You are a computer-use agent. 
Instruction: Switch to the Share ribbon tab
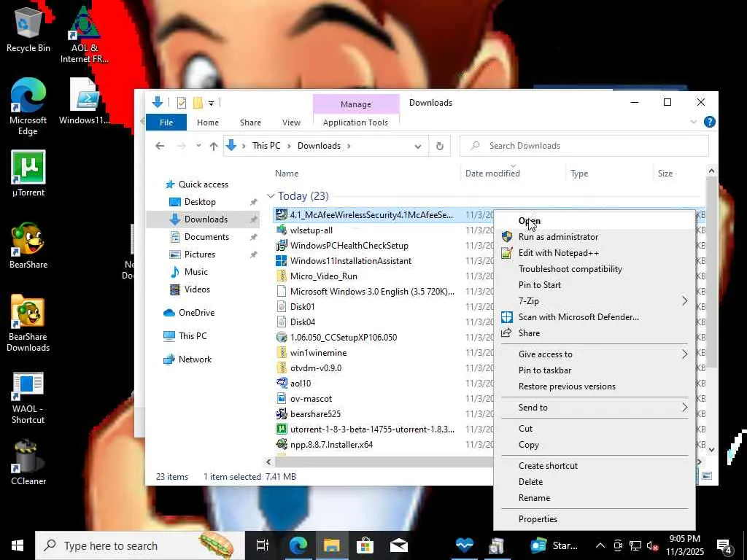[x=250, y=122]
